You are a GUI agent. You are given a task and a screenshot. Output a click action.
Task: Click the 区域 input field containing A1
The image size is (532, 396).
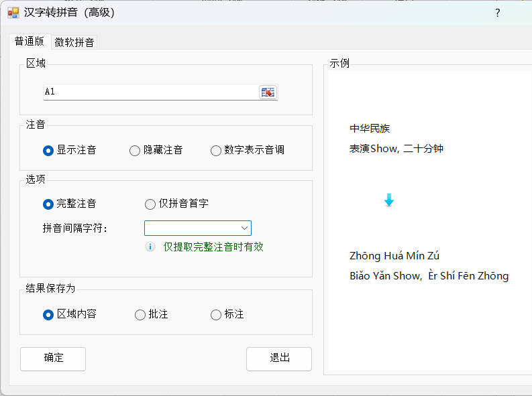click(150, 92)
